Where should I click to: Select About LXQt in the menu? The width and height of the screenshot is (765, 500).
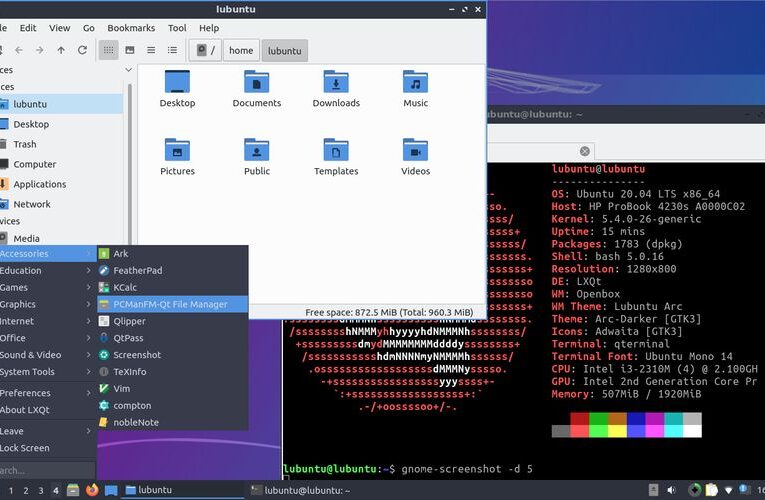pyautogui.click(x=47, y=410)
